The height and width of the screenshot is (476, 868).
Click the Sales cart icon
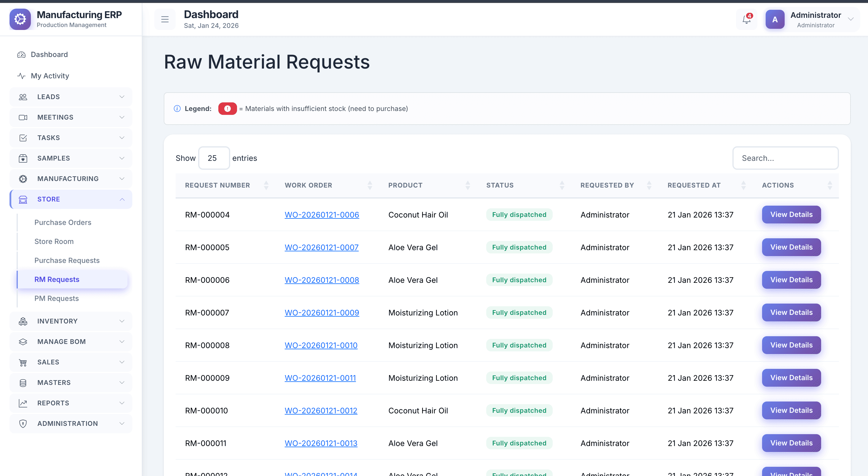(x=23, y=362)
